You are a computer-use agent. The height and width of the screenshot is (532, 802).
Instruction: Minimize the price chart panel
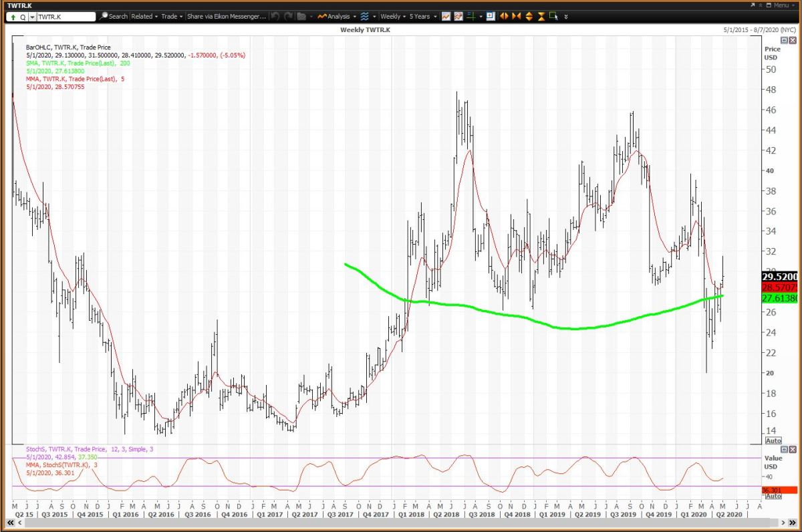click(785, 41)
